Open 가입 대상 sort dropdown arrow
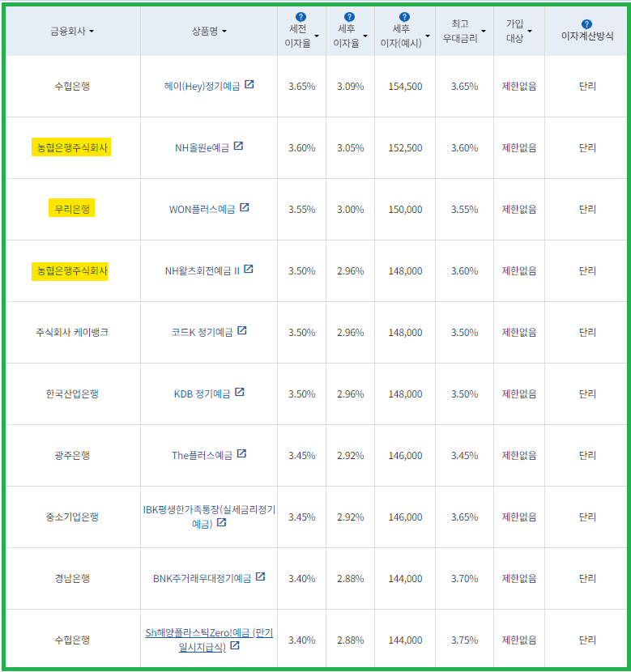This screenshot has width=631, height=672. pos(530,32)
